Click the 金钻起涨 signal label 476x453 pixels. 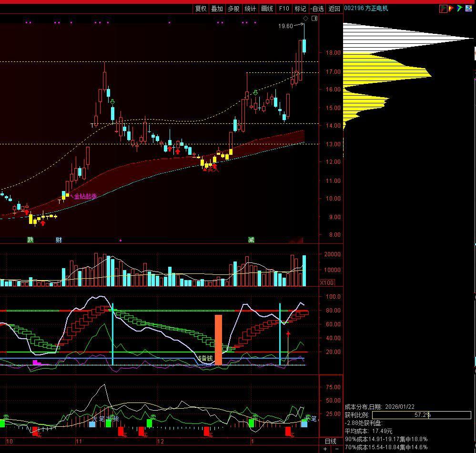pos(85,196)
